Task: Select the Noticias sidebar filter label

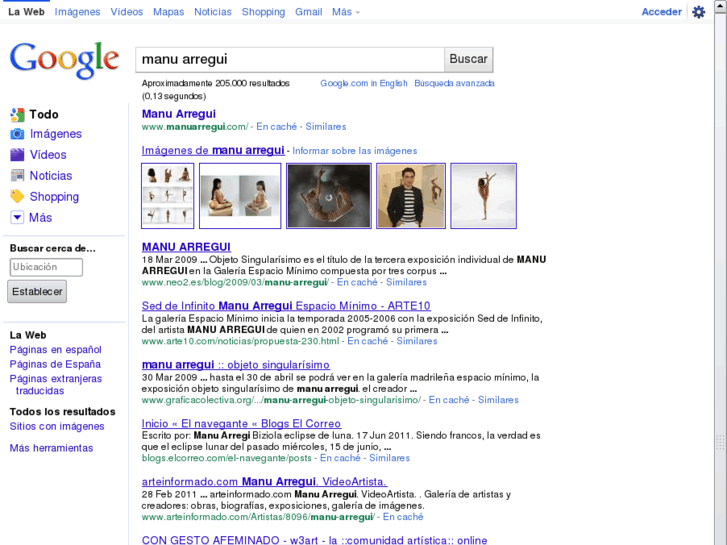Action: tap(51, 176)
